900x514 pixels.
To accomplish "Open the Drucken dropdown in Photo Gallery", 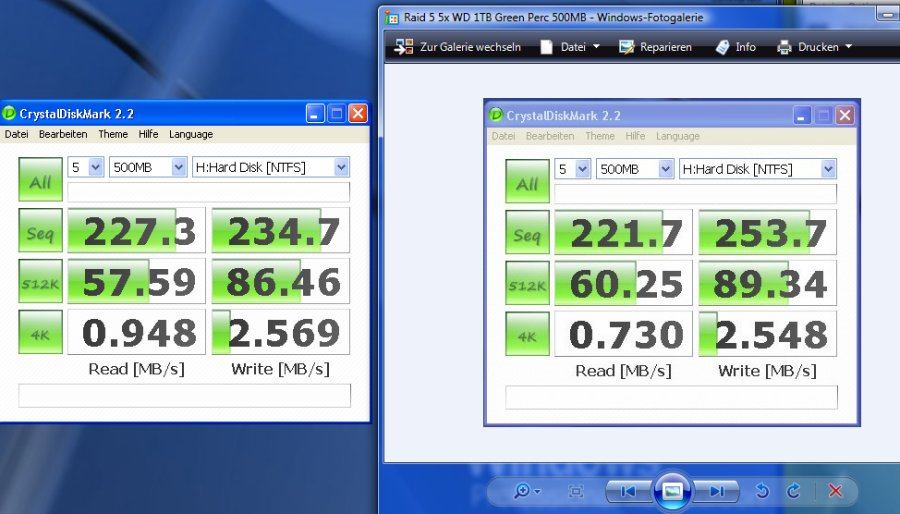I will [x=814, y=47].
